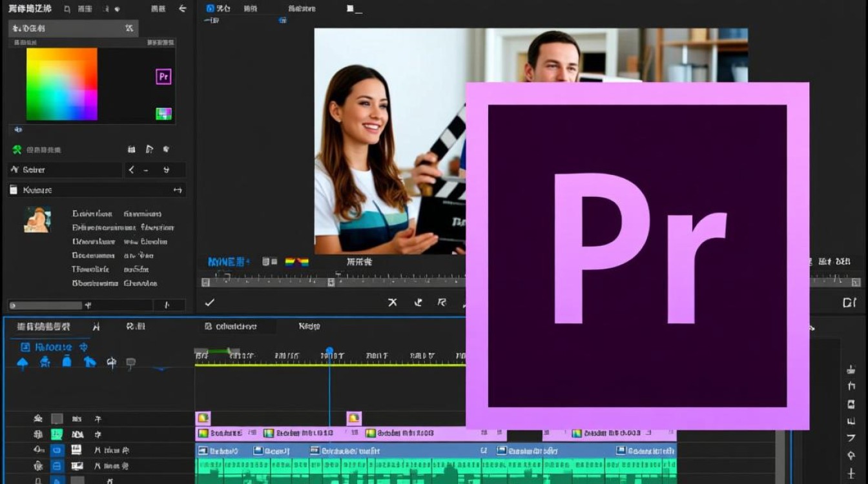The image size is (868, 484).
Task: Click the rainbow color bars icon under the preview
Action: coord(297,262)
